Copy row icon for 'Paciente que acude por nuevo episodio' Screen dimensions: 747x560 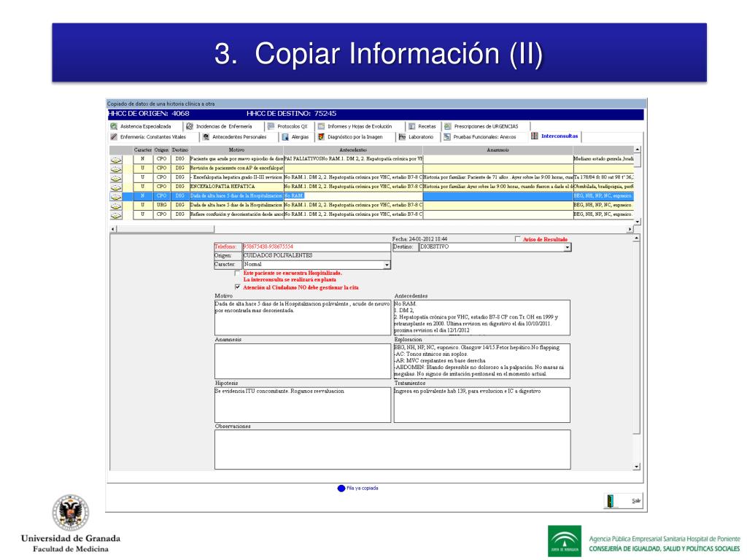pyautogui.click(x=116, y=160)
